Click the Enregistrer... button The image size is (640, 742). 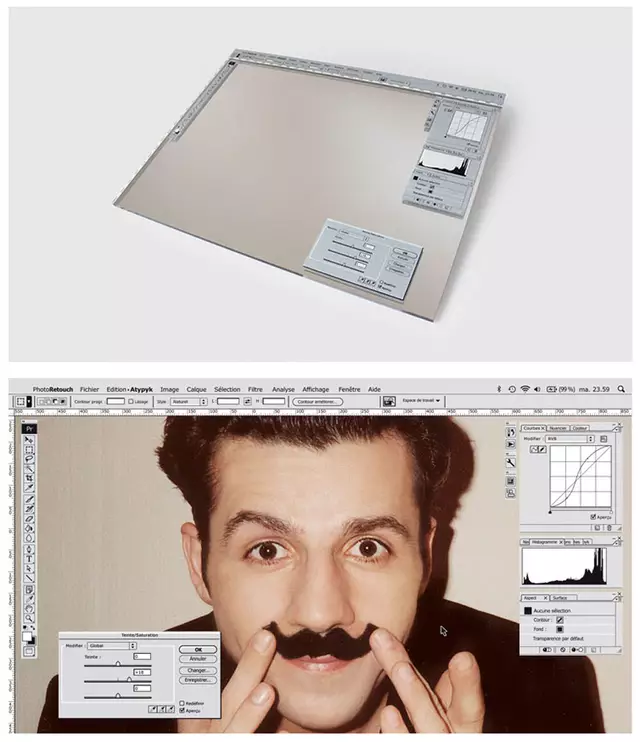click(198, 680)
